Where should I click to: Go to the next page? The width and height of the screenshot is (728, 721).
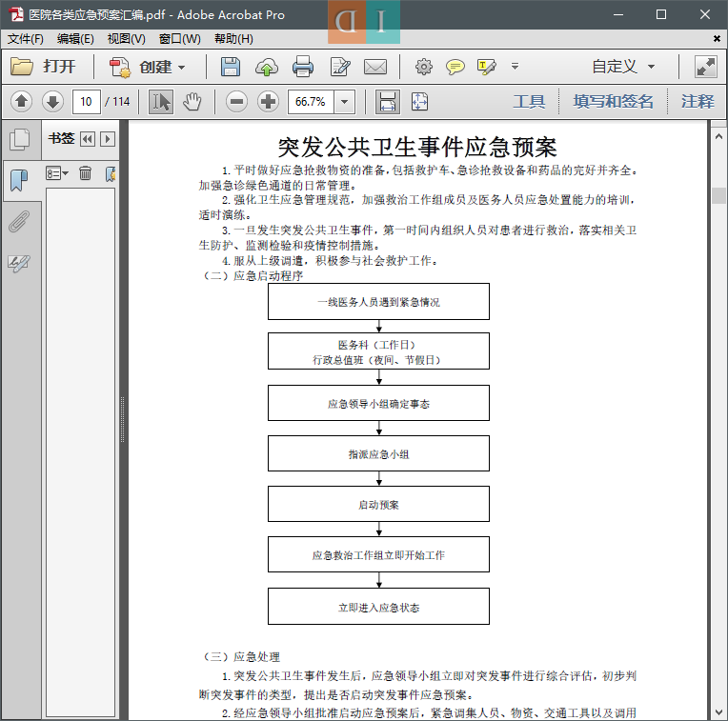(x=52, y=102)
